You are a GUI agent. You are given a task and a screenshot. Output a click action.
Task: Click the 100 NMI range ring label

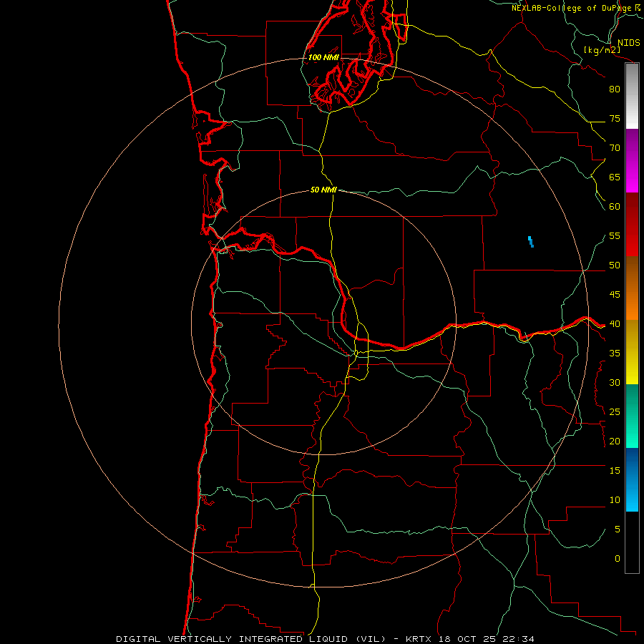pos(323,57)
